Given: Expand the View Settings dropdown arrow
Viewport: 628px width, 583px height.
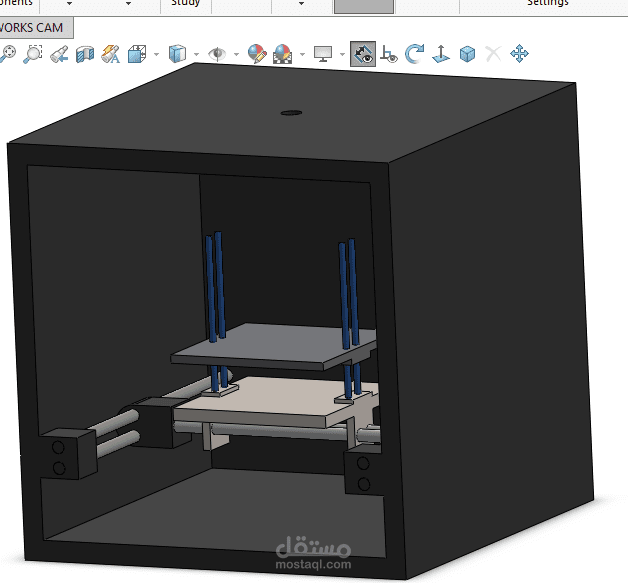Looking at the screenshot, I should [x=342, y=54].
